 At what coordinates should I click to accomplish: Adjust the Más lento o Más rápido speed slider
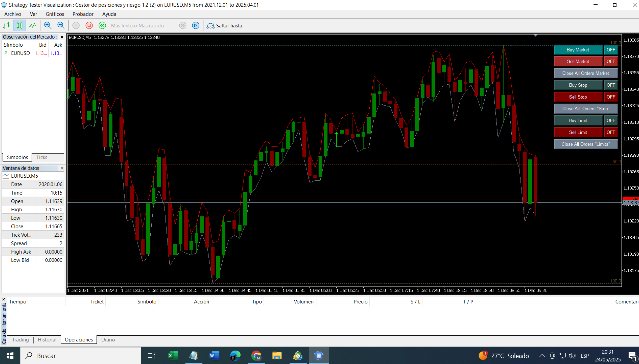137,25
